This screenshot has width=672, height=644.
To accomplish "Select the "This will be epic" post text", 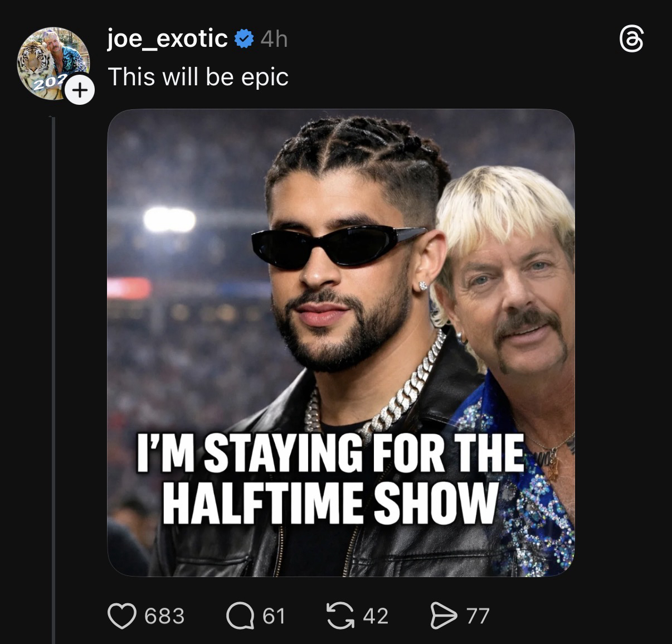I will (x=198, y=77).
